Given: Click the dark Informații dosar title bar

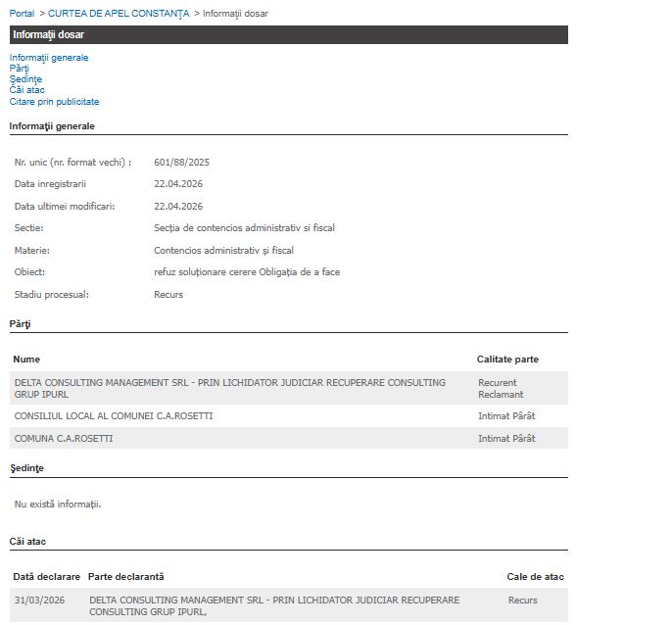Looking at the screenshot, I should click(288, 35).
